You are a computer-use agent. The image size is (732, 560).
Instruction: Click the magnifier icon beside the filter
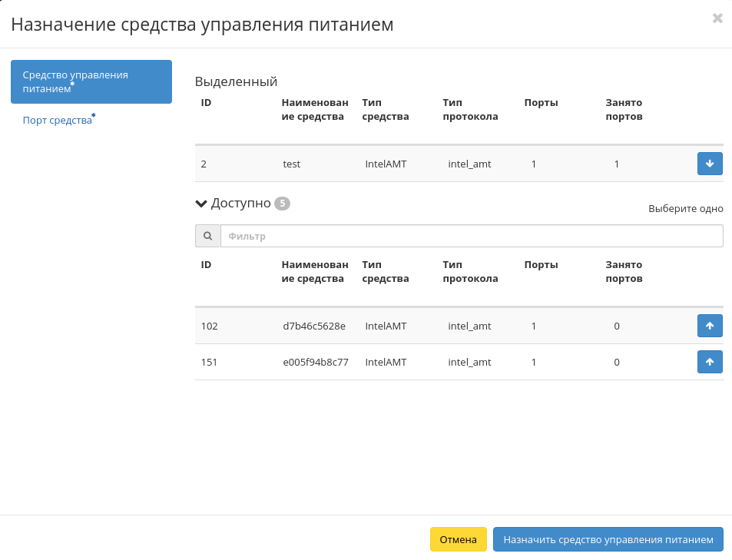[x=207, y=236]
